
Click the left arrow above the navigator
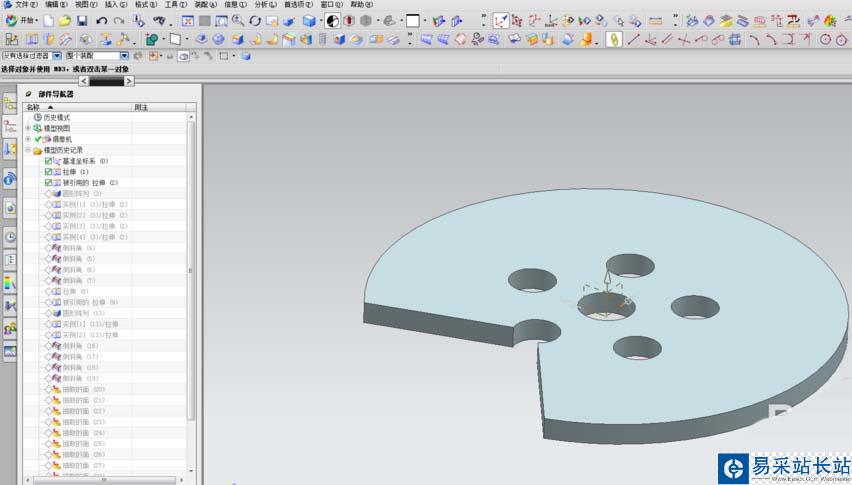84,81
